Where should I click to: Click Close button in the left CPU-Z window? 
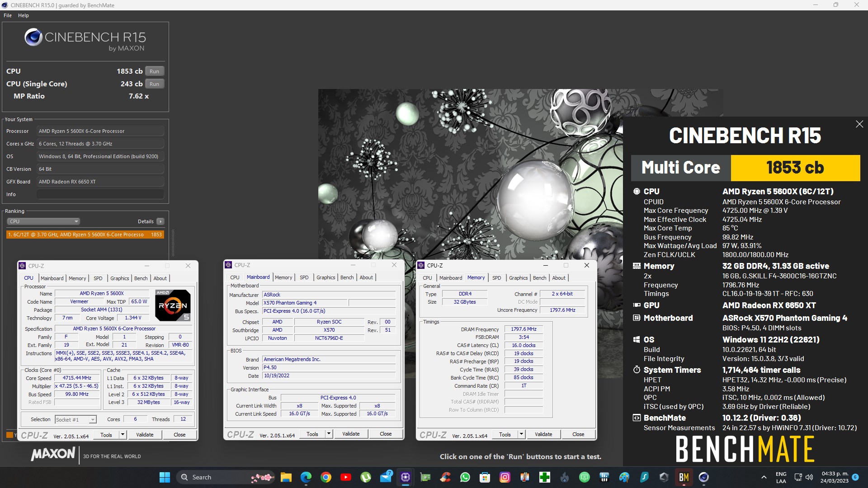(179, 435)
